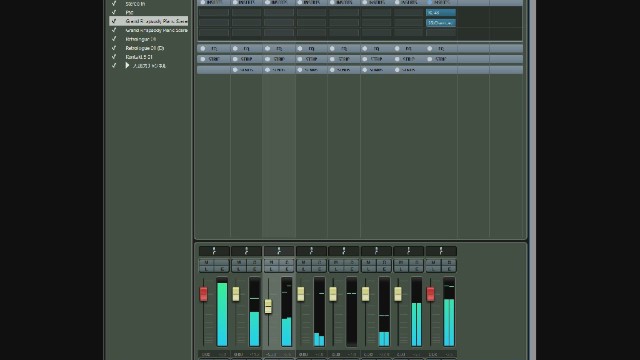Mute the third channel with M button

pyautogui.click(x=271, y=262)
